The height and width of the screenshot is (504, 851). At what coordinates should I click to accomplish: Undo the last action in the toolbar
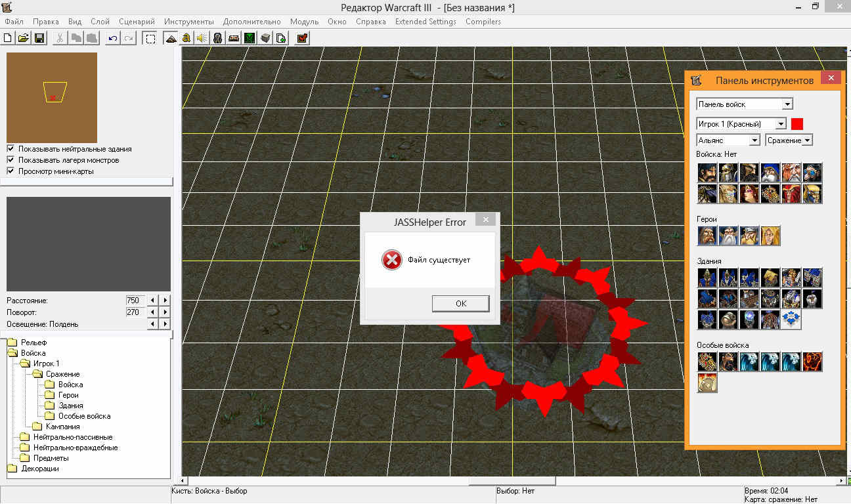tap(113, 38)
